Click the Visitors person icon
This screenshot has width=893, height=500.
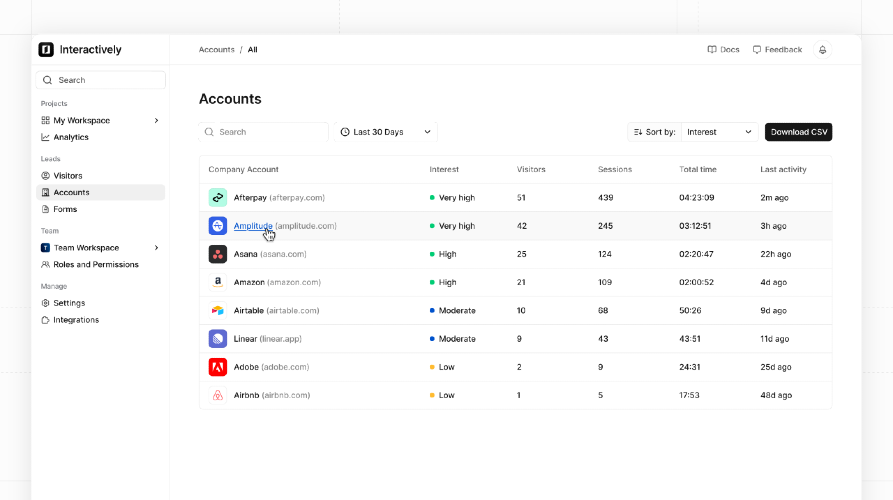[46, 176]
